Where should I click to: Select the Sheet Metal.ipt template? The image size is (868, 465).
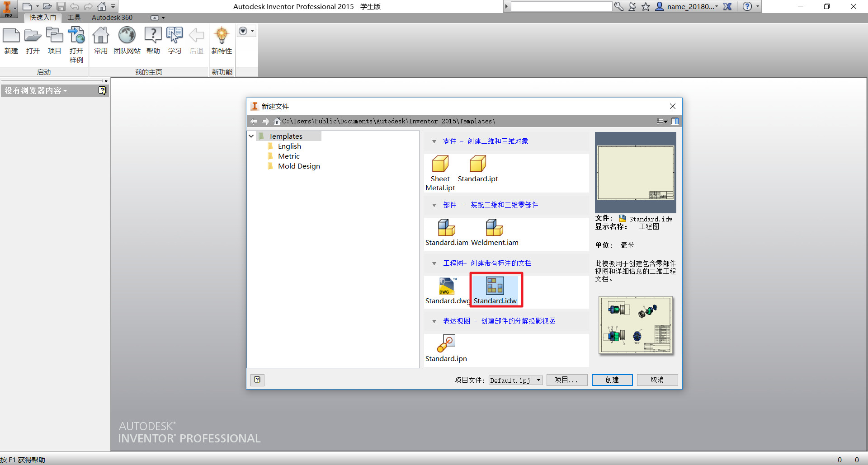440,173
